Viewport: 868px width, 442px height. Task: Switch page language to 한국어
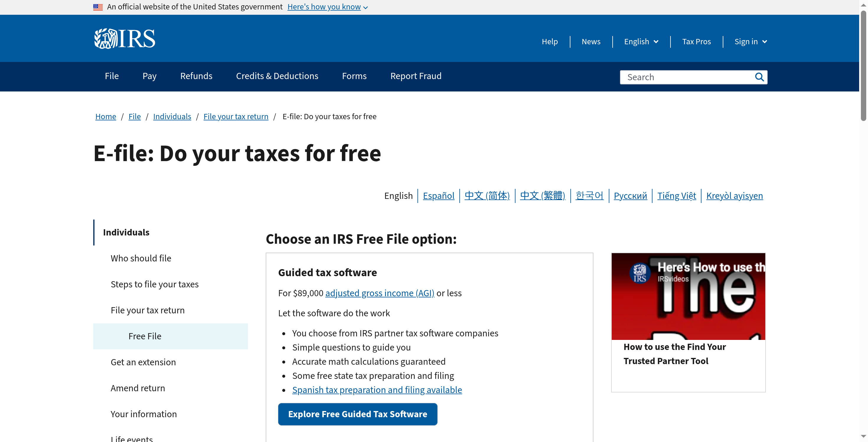pyautogui.click(x=589, y=196)
